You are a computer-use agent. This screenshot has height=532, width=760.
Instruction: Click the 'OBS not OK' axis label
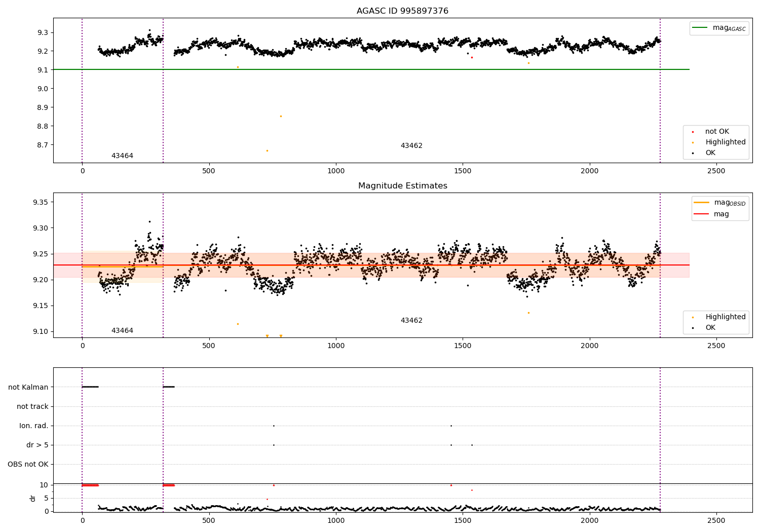pos(28,464)
